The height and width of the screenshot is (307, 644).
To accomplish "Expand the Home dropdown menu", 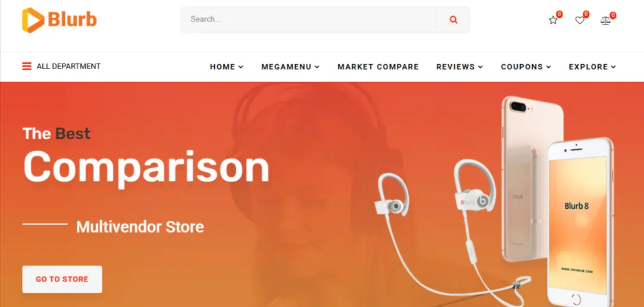I will pyautogui.click(x=227, y=67).
